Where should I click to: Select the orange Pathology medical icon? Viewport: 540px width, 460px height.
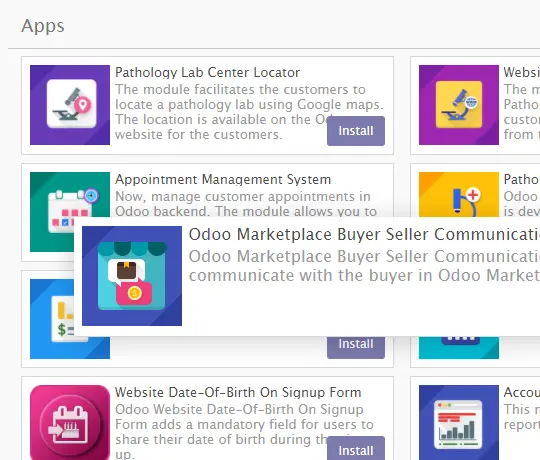click(459, 195)
